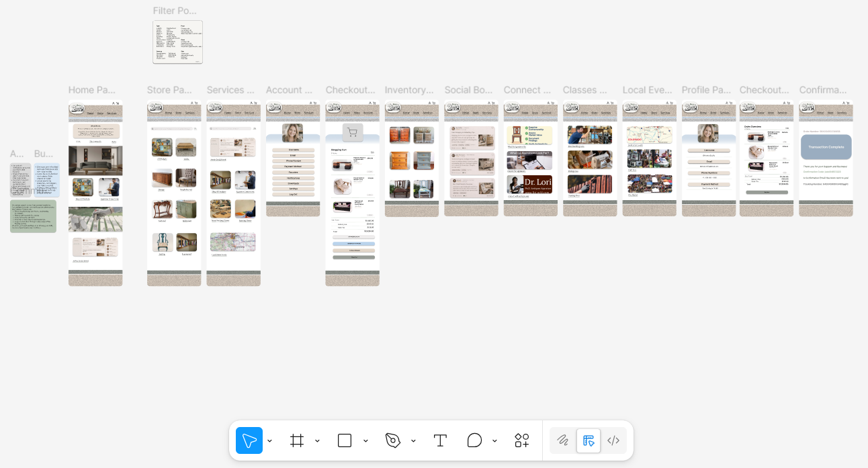The height and width of the screenshot is (468, 868).
Task: Click the green sticky note on canvas
Action: click(x=33, y=216)
